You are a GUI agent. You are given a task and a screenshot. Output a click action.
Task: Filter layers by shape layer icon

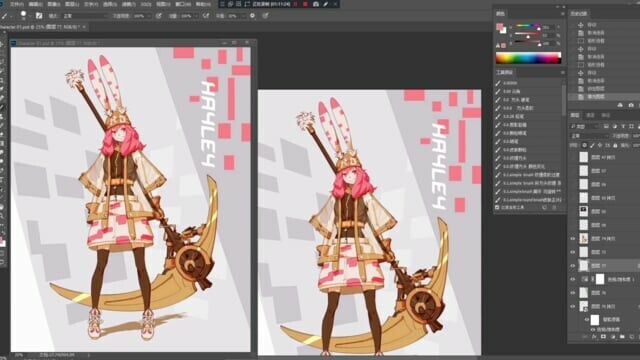click(631, 126)
